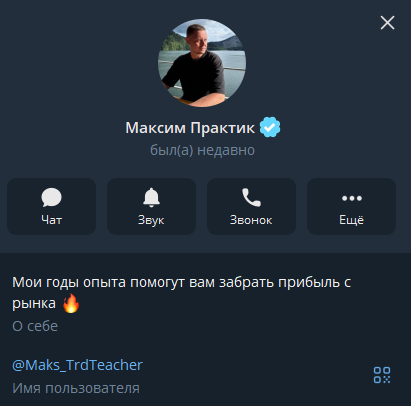Click the phone handset call icon

click(251, 197)
